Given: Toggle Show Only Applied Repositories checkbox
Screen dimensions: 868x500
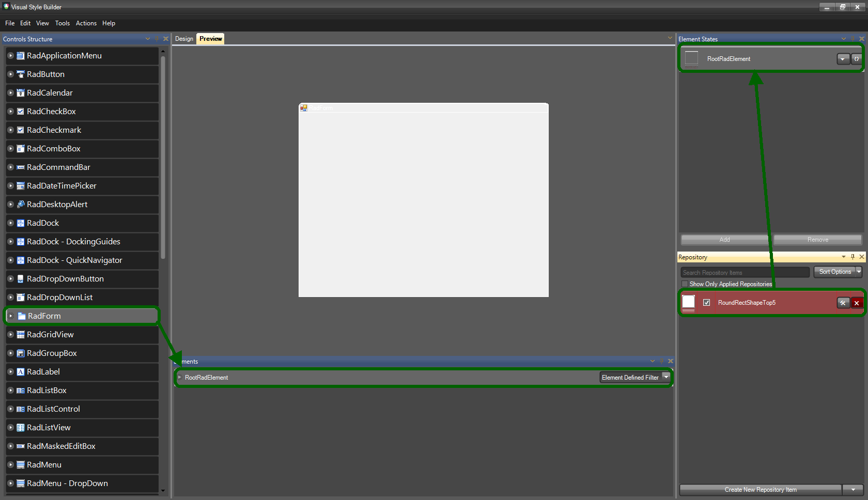Looking at the screenshot, I should [x=685, y=284].
